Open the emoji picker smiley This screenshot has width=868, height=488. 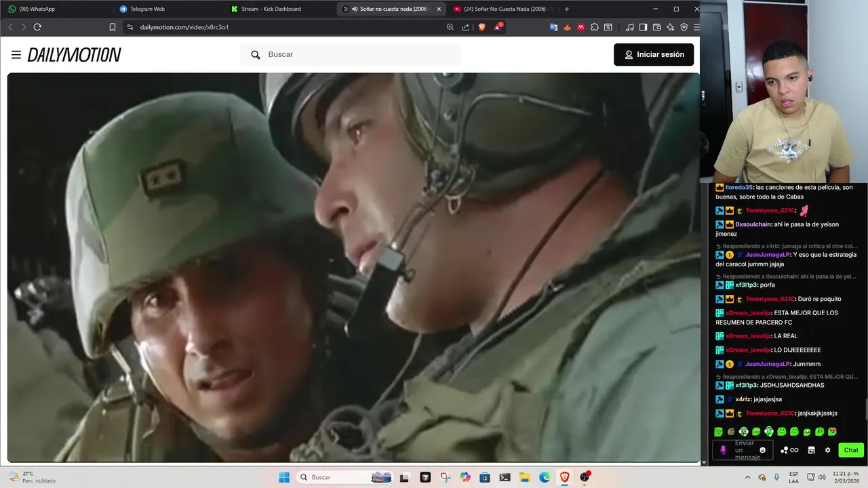click(763, 450)
